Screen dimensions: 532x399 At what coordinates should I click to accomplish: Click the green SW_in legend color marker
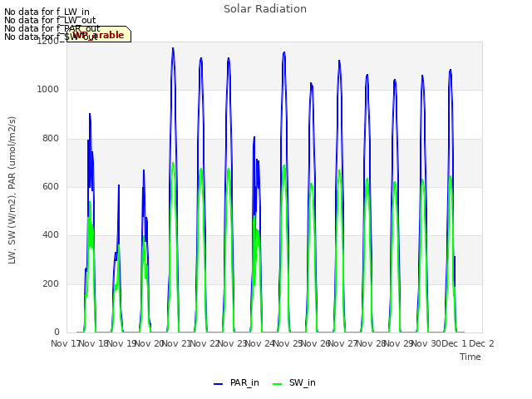pyautogui.click(x=277, y=384)
